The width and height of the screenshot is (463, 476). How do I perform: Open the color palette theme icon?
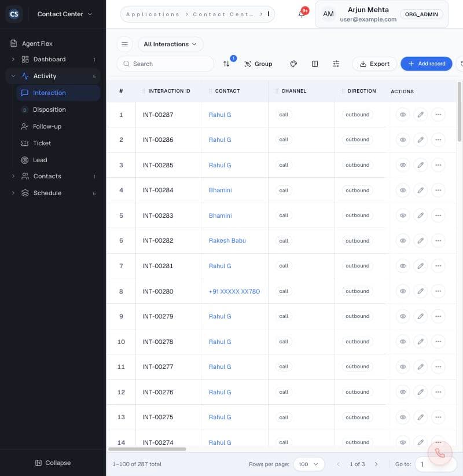tap(293, 64)
